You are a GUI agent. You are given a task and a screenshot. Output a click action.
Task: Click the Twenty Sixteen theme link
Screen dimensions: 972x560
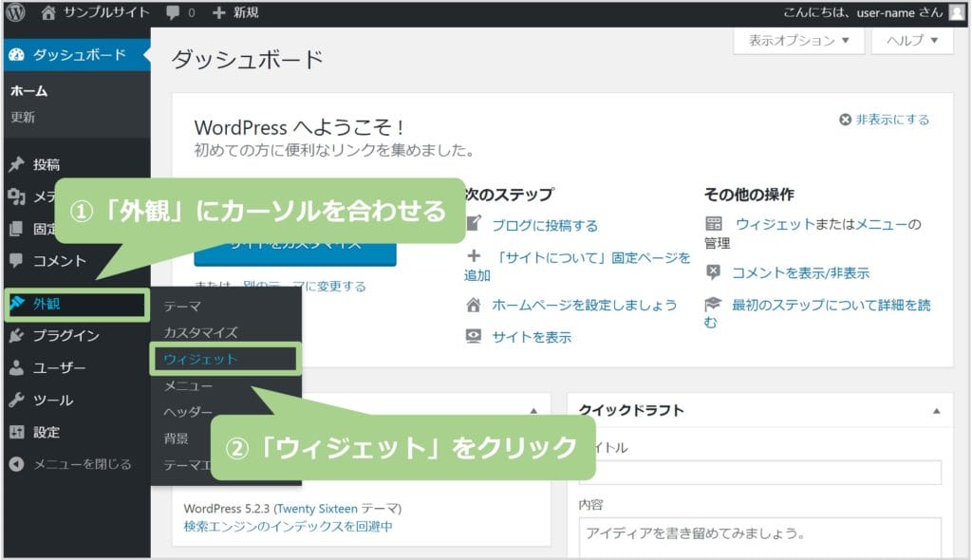317,509
